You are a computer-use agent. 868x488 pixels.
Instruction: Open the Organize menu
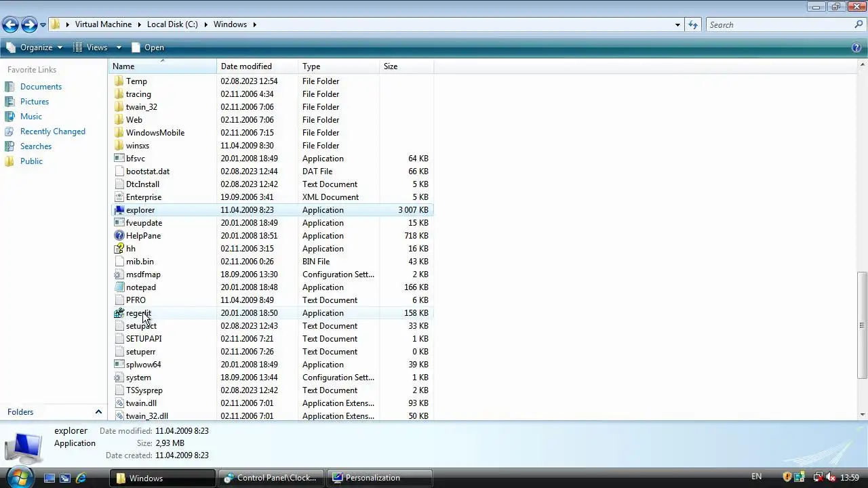(34, 47)
